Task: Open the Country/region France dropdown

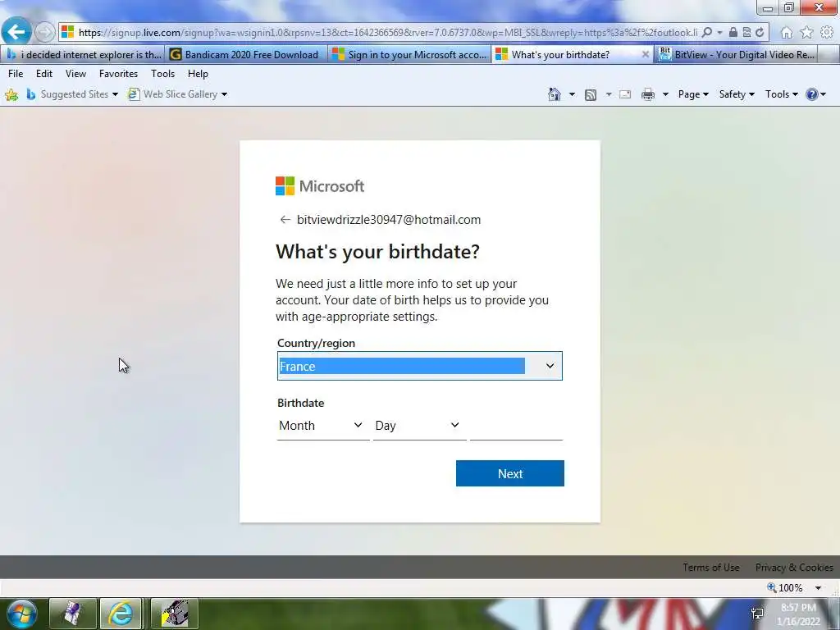Action: click(x=419, y=367)
